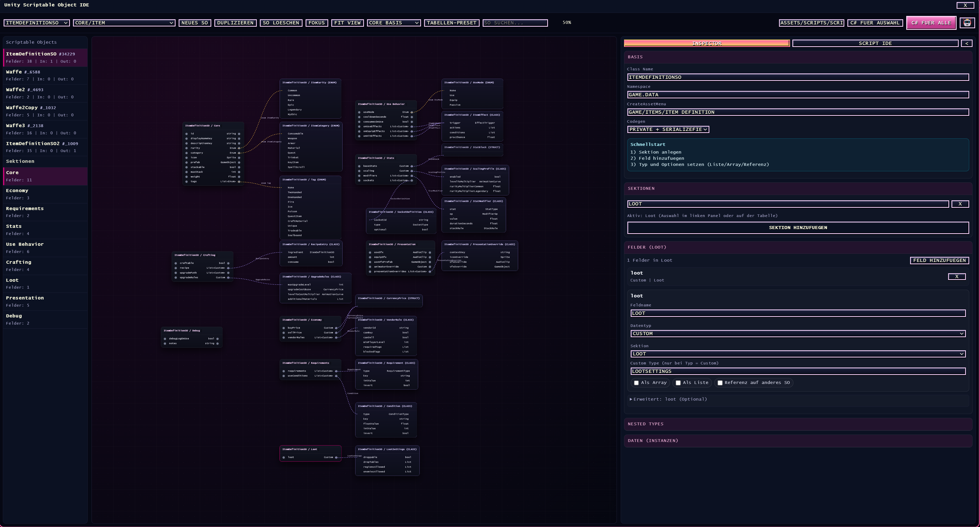Viewport: 980px width, 527px height.
Task: Toggle Referenz auf anderes SO checkbox
Action: click(x=720, y=383)
